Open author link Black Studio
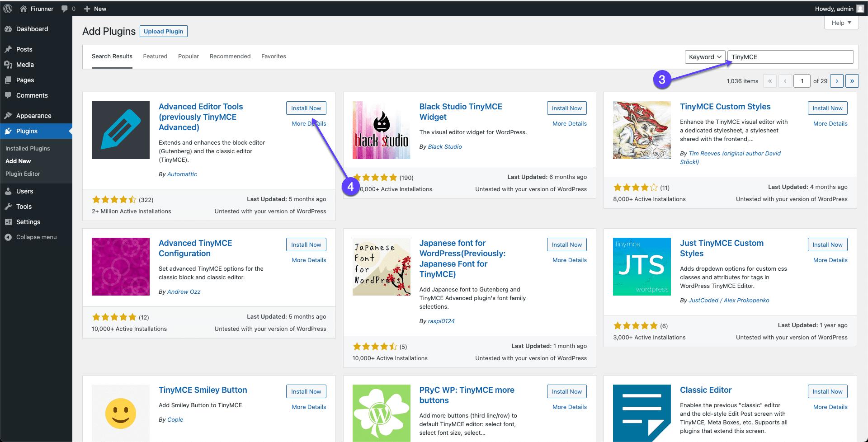This screenshot has width=868, height=442. pos(445,146)
